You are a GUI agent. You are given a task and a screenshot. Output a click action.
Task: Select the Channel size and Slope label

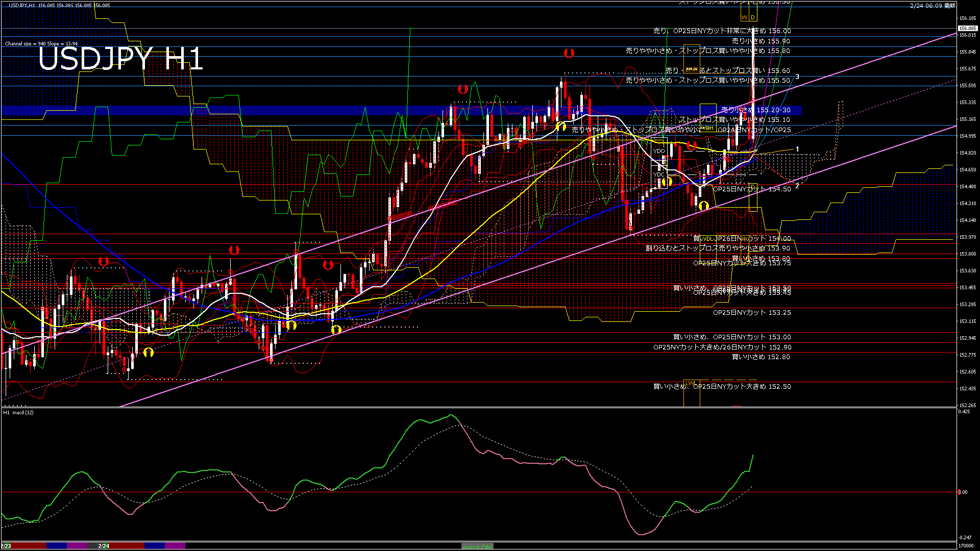click(41, 44)
